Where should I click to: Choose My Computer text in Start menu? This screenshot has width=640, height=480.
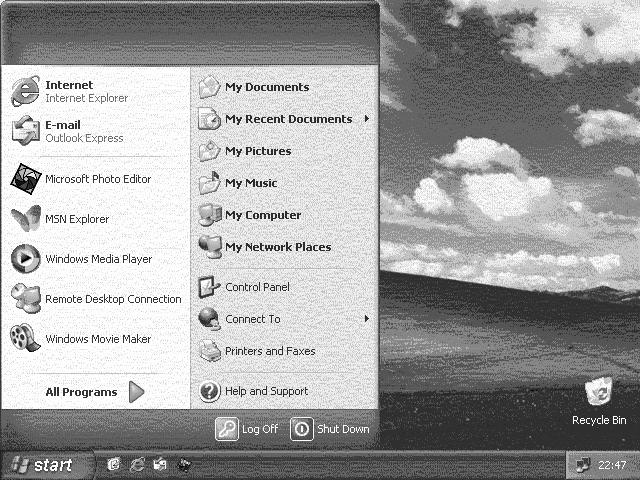[x=263, y=215]
